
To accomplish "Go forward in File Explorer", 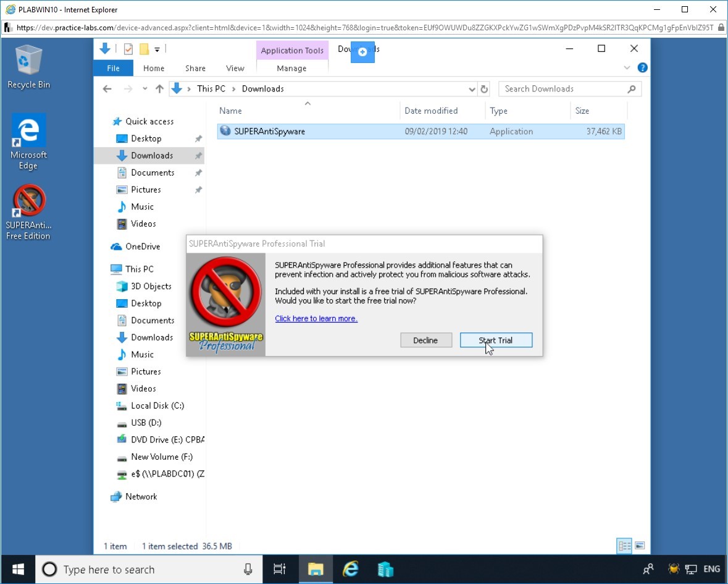I will (x=128, y=89).
